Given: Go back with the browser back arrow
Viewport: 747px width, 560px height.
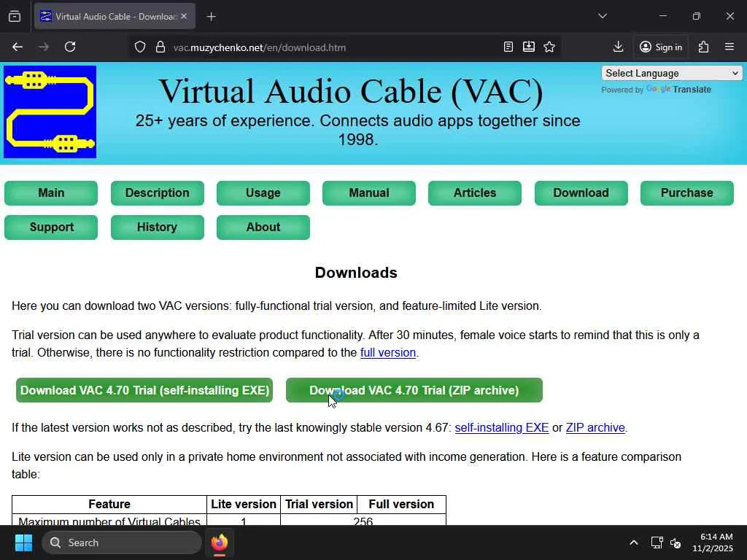Looking at the screenshot, I should pyautogui.click(x=18, y=47).
